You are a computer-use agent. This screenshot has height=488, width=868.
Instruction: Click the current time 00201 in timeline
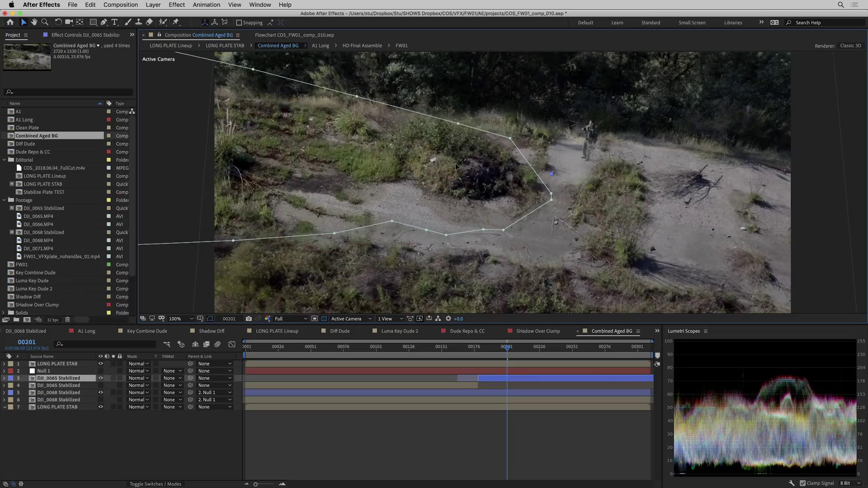[27, 342]
